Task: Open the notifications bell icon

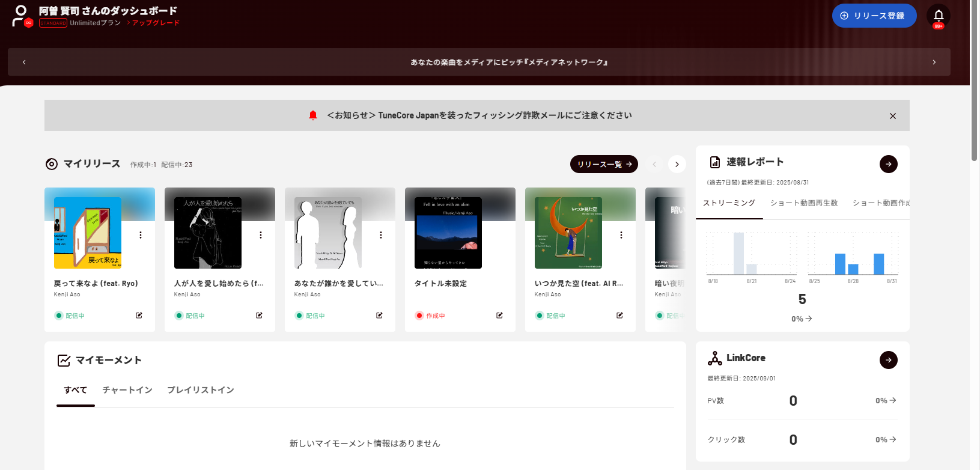Action: (x=938, y=16)
